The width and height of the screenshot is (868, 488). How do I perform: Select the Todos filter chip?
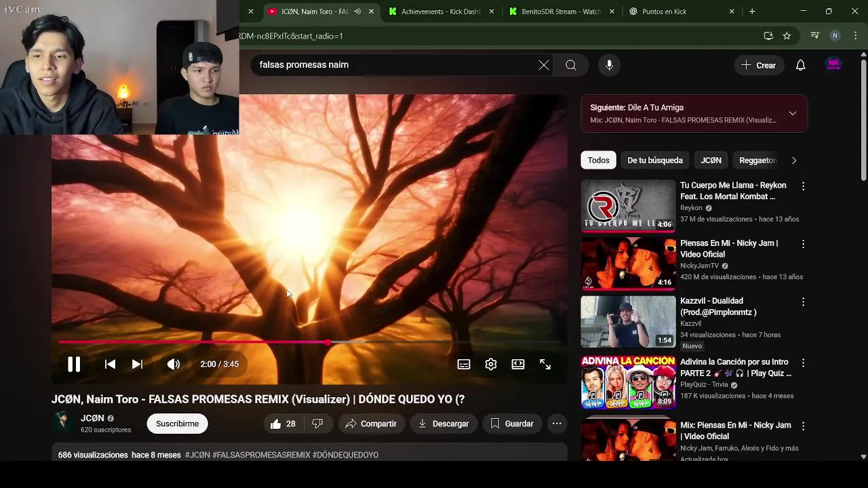(598, 160)
